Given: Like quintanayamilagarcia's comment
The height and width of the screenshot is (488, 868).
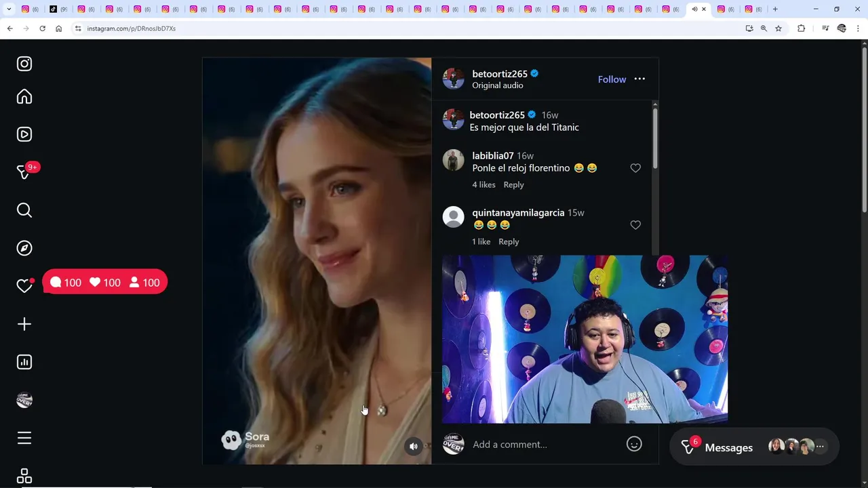Looking at the screenshot, I should [x=635, y=225].
